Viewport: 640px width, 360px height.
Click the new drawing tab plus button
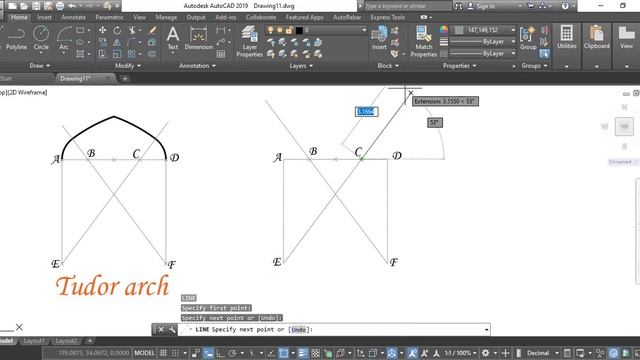pyautogui.click(x=125, y=78)
